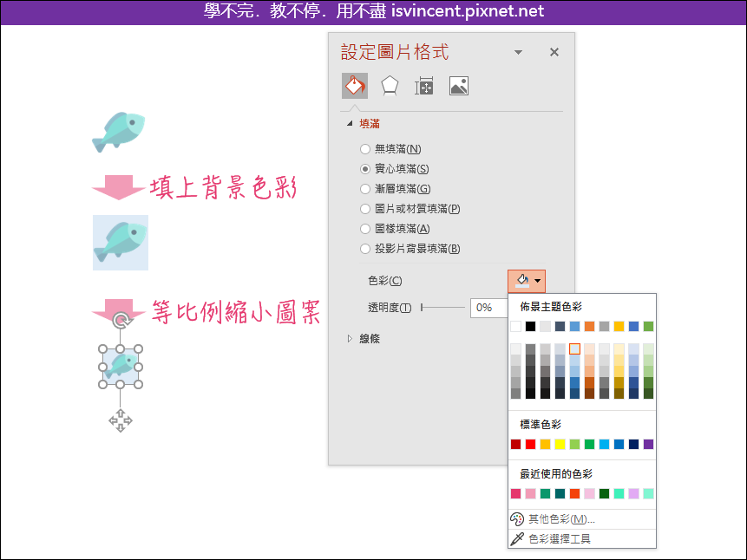Open 其他色彩(M)... more colors
This screenshot has width=747, height=560.
(x=582, y=519)
